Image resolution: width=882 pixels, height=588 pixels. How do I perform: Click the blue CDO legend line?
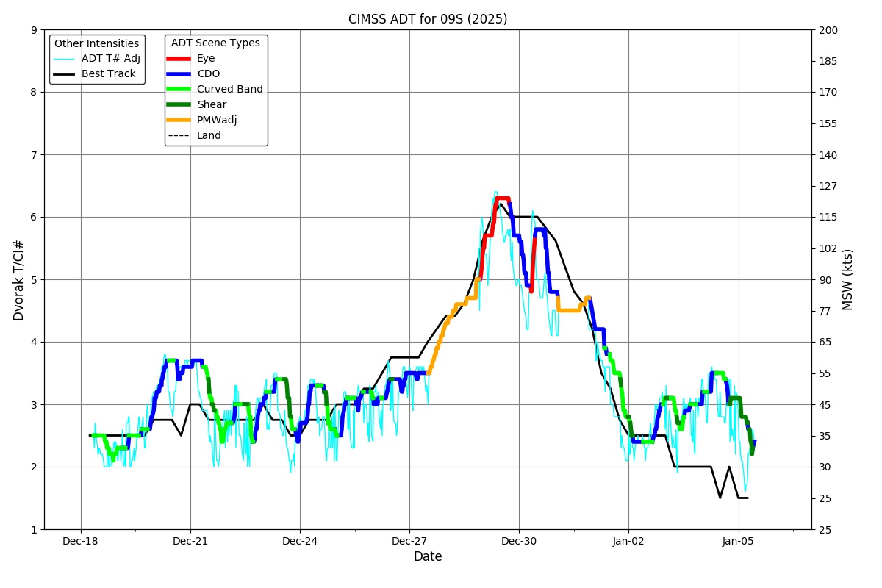[x=179, y=73]
